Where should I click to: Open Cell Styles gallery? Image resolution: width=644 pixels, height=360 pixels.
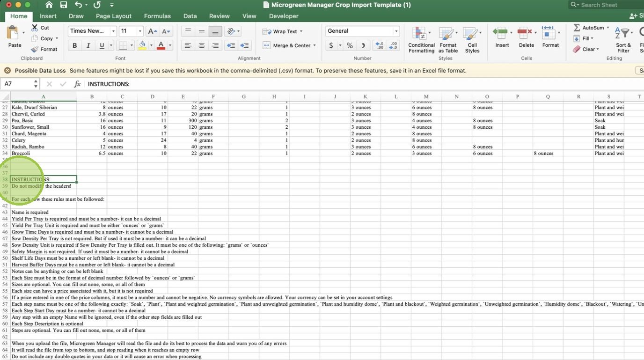(x=472, y=40)
